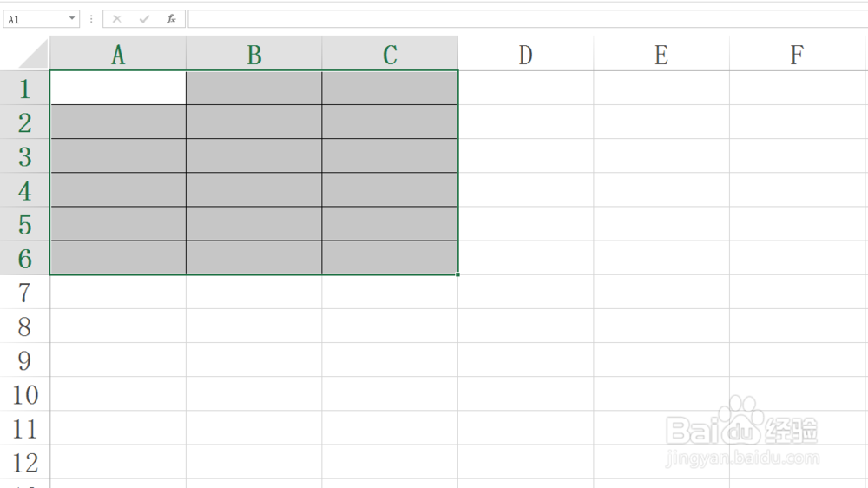The width and height of the screenshot is (868, 488).
Task: Click empty cell E8
Action: pyautogui.click(x=661, y=326)
